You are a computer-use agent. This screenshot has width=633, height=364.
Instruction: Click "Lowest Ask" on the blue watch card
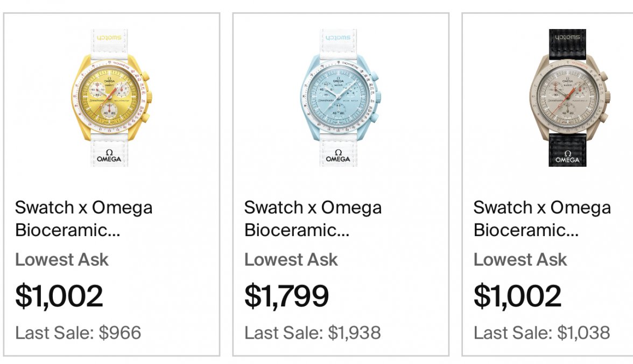[291, 260]
